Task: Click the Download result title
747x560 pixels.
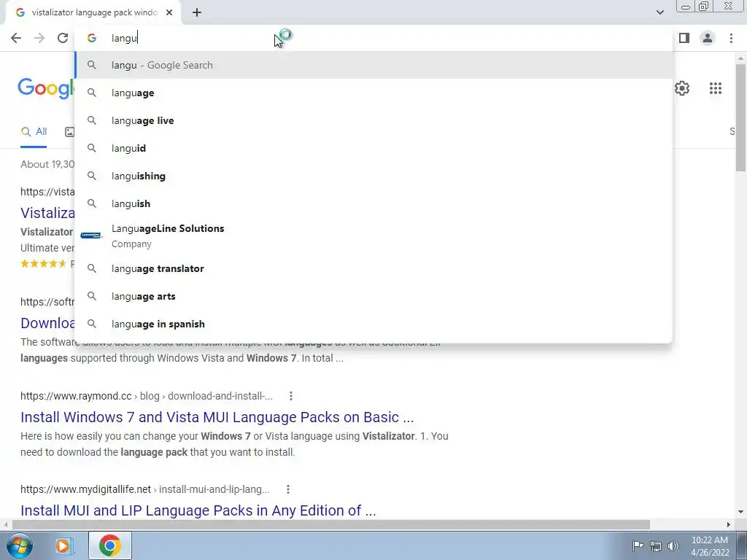Action: 47,323
